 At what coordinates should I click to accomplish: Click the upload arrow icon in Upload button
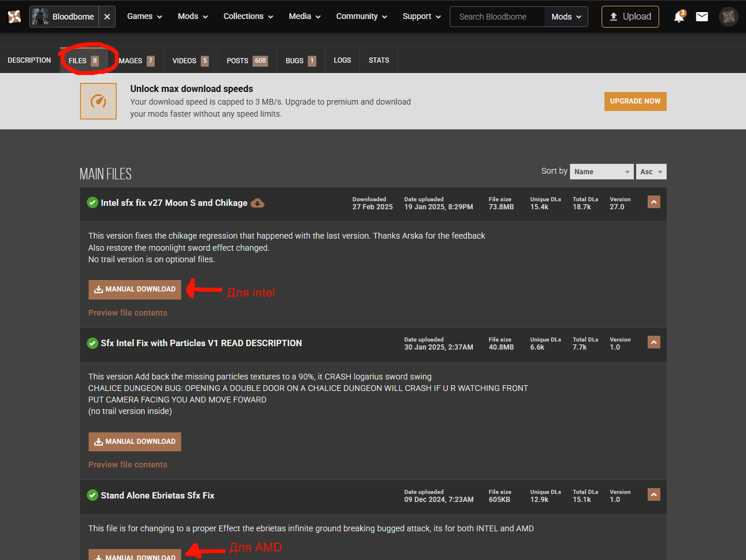614,17
